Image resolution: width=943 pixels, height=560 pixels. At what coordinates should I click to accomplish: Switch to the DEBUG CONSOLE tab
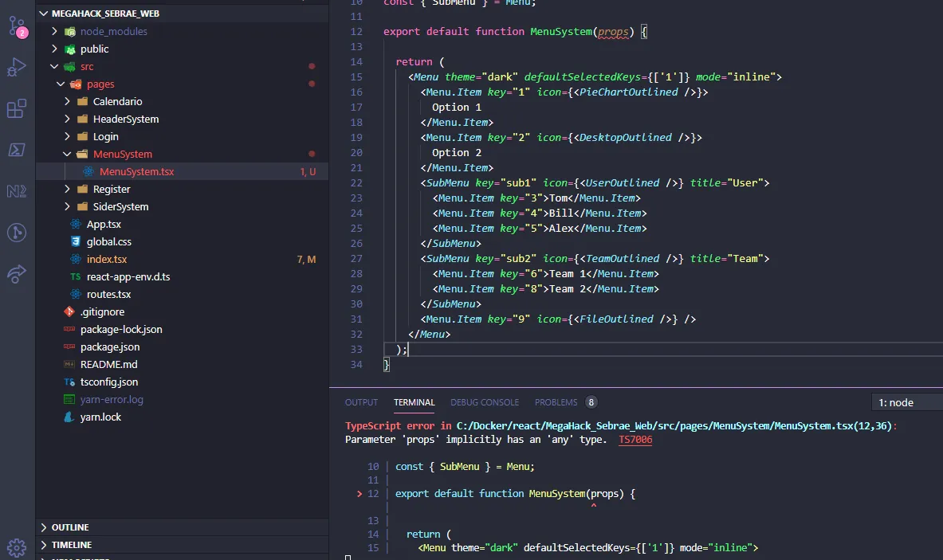point(485,402)
